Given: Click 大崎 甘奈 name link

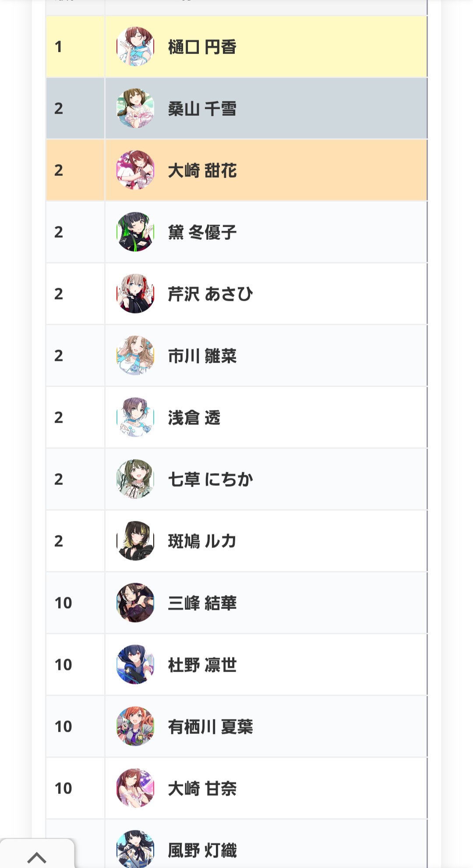Looking at the screenshot, I should pos(202,789).
